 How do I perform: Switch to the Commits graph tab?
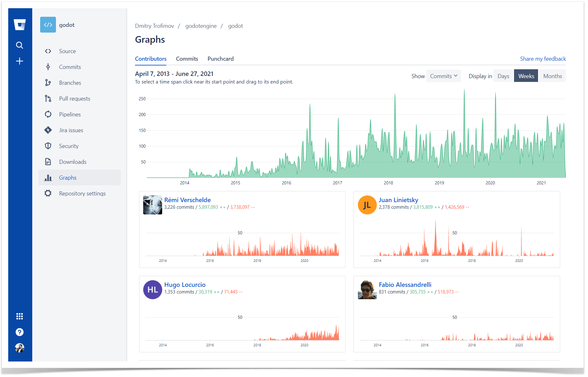[x=187, y=59]
